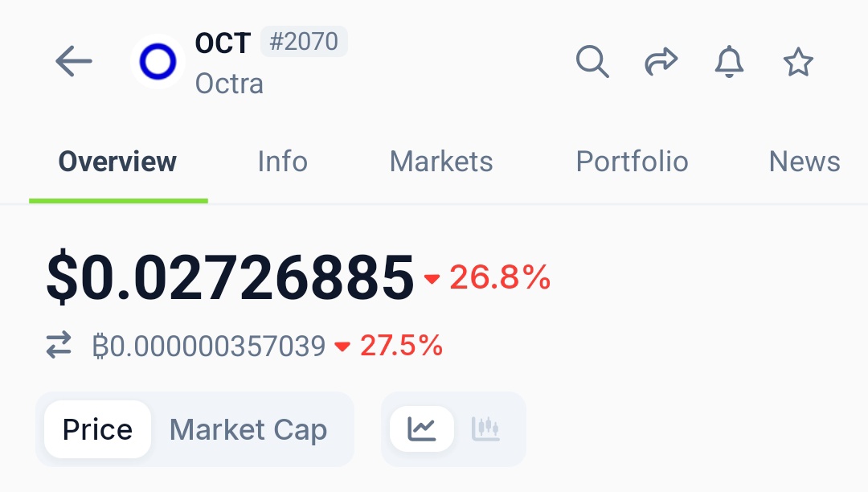868x492 pixels.
Task: Switch to the Info tab
Action: click(x=282, y=162)
